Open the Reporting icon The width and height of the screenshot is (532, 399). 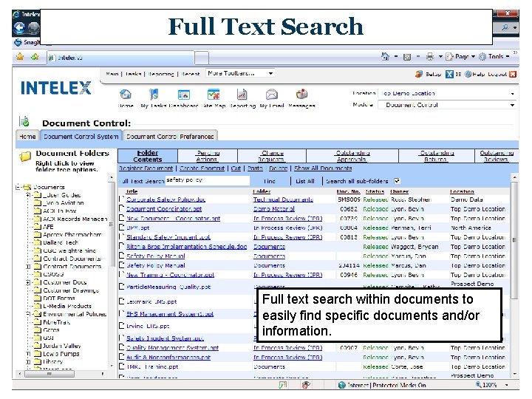pos(242,95)
